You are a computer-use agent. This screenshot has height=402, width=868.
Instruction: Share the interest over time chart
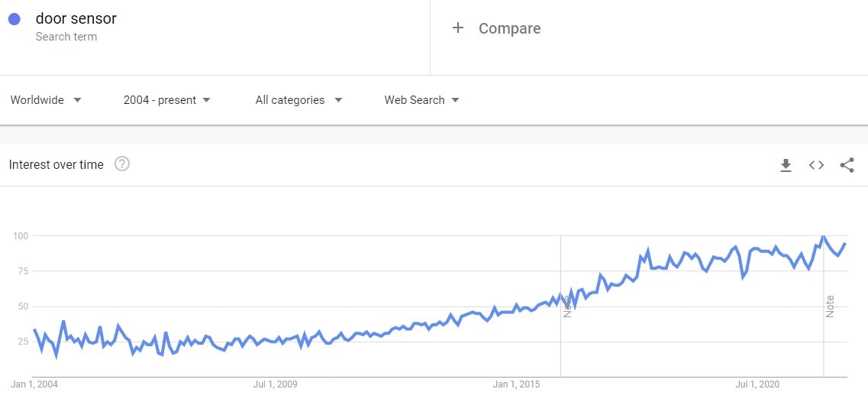tap(847, 165)
